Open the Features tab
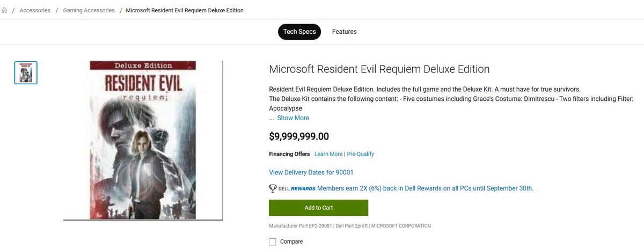Viewport: 644px width, 249px height. click(345, 32)
